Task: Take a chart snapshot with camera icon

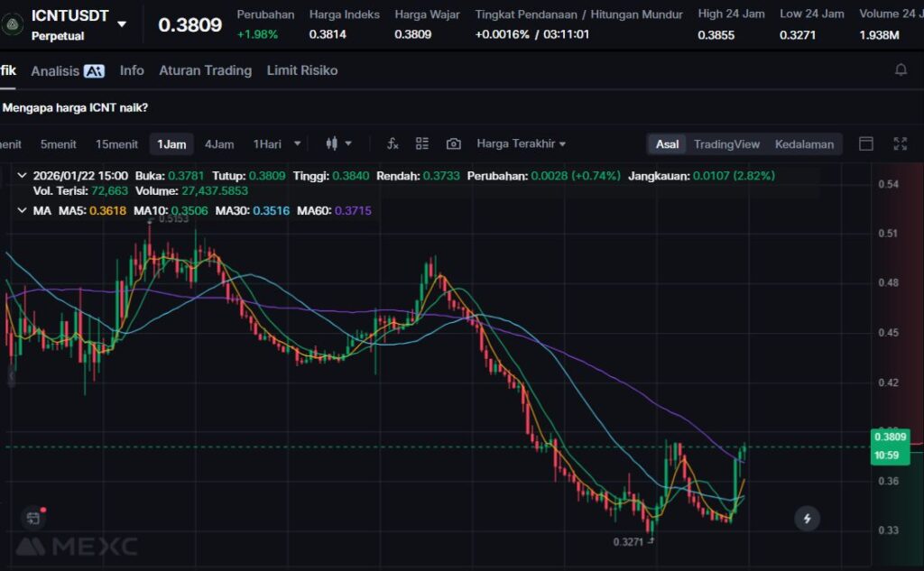Action: pos(454,144)
